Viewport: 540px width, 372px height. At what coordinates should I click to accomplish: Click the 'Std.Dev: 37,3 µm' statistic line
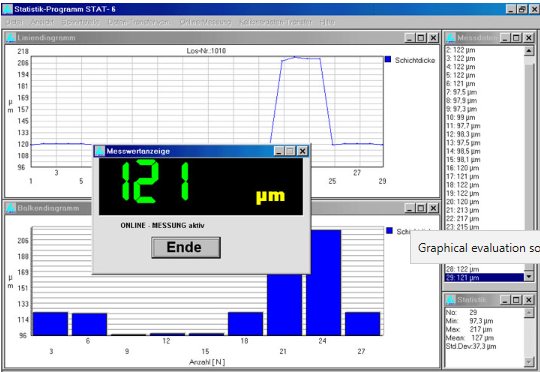pyautogui.click(x=471, y=346)
